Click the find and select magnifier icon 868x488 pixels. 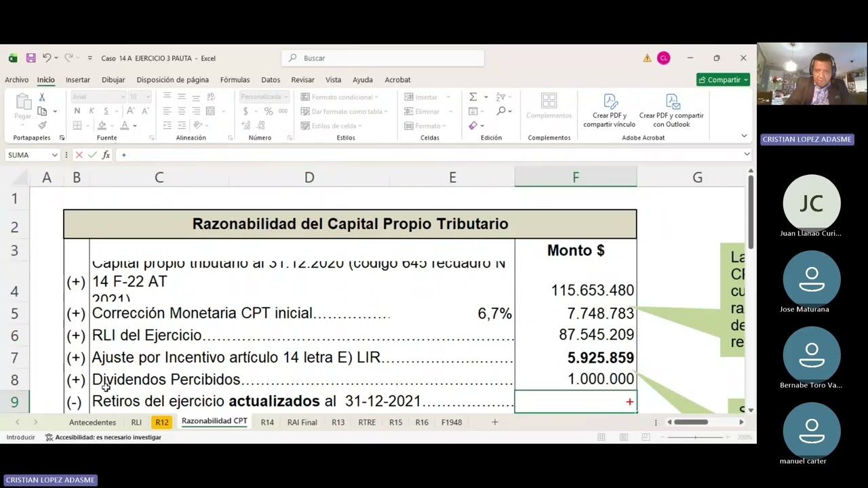pos(501,111)
